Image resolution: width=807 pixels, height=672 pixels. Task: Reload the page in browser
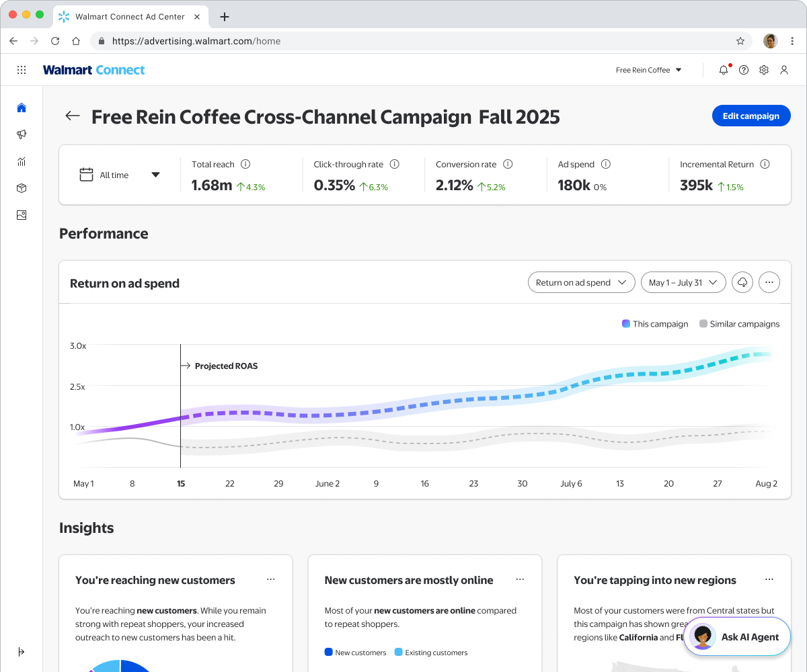[x=55, y=41]
